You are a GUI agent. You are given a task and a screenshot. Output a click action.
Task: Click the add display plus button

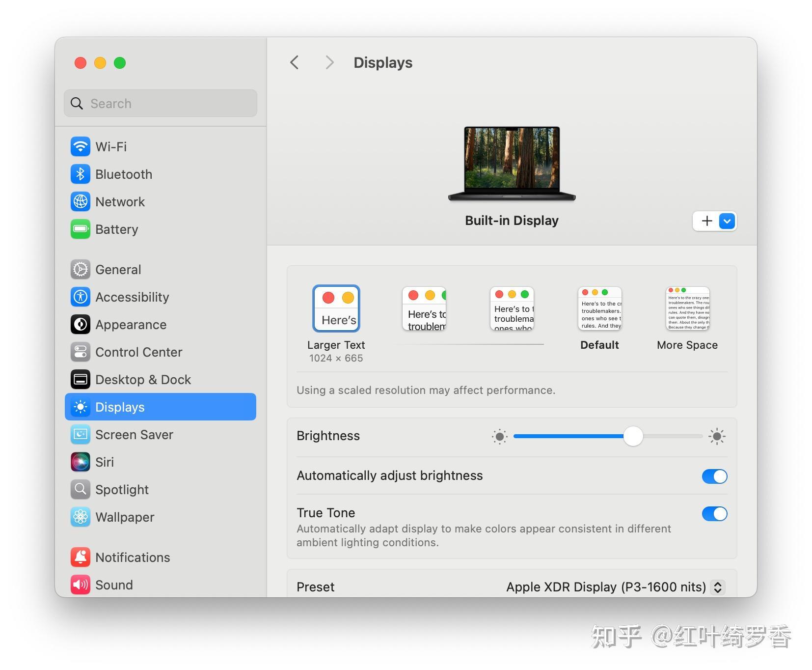click(x=706, y=221)
